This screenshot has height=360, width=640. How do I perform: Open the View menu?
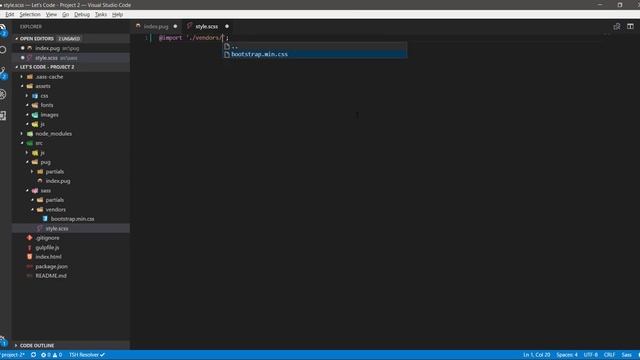[x=51, y=14]
